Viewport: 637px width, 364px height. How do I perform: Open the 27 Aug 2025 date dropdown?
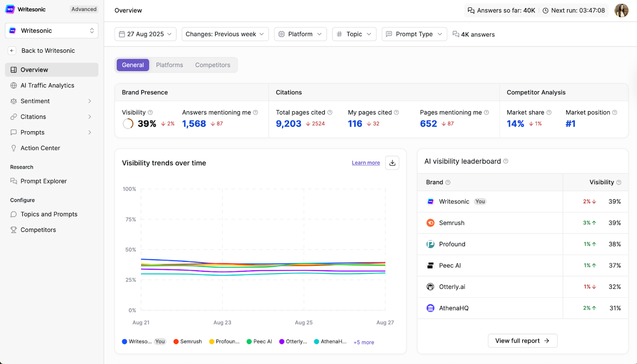[x=145, y=34]
